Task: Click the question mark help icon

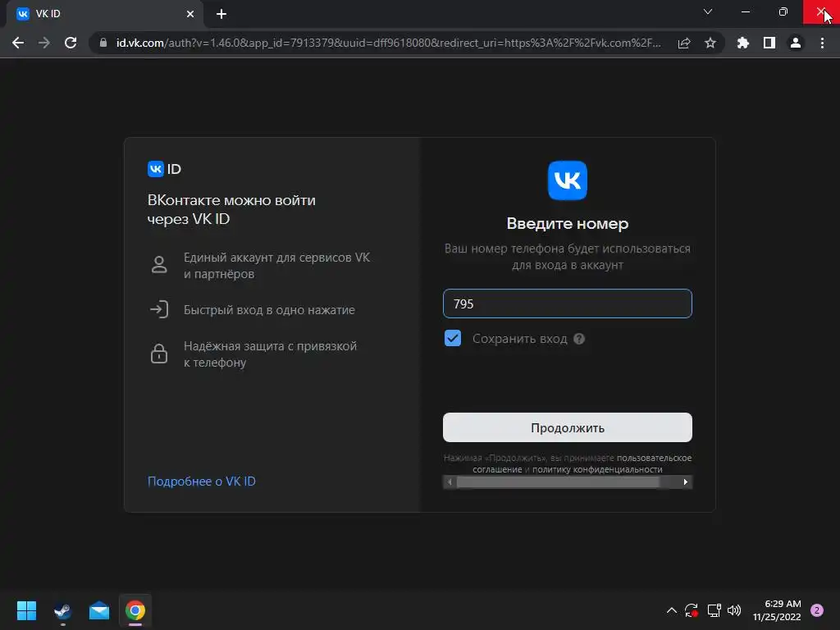Action: click(579, 339)
